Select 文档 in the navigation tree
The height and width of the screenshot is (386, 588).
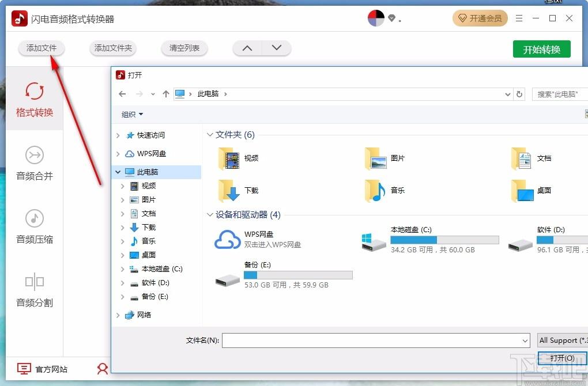[x=149, y=214]
